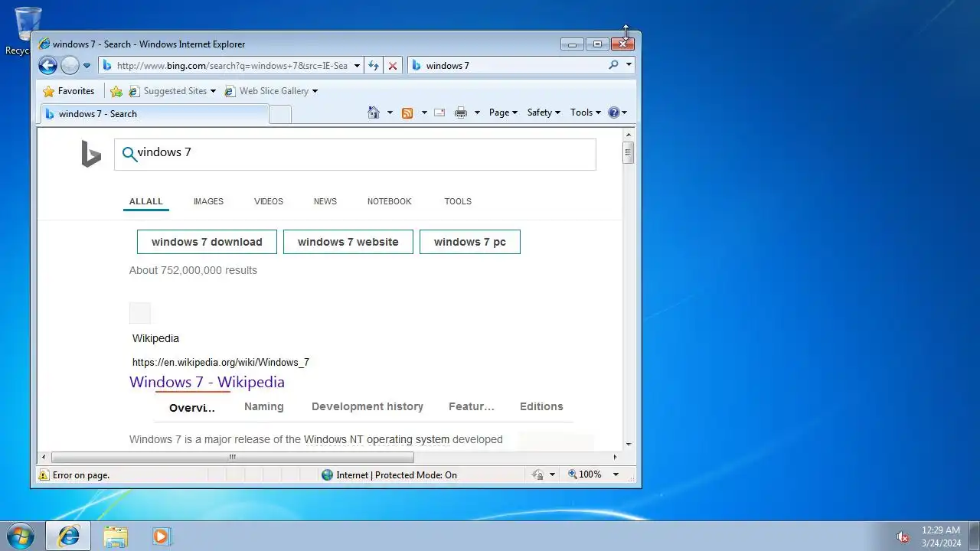Screen dimensions: 980x551
Task: Stop loading using the red X icon
Action: (x=393, y=66)
